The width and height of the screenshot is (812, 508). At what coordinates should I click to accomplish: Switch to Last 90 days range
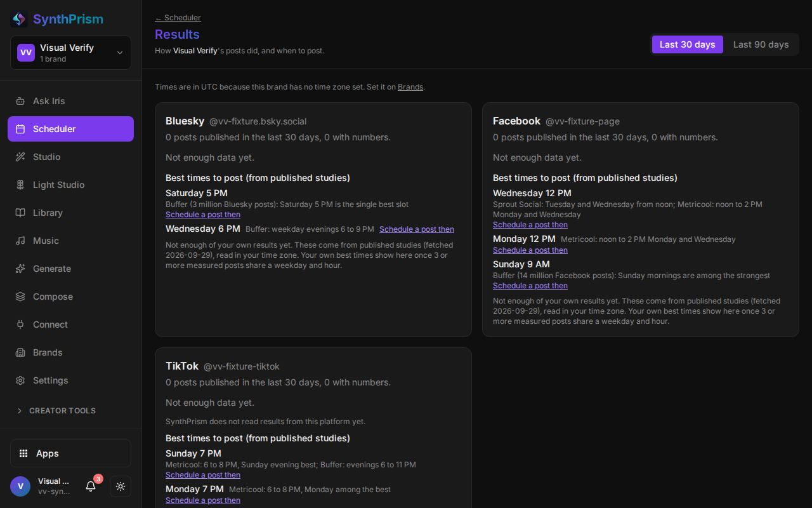[761, 44]
